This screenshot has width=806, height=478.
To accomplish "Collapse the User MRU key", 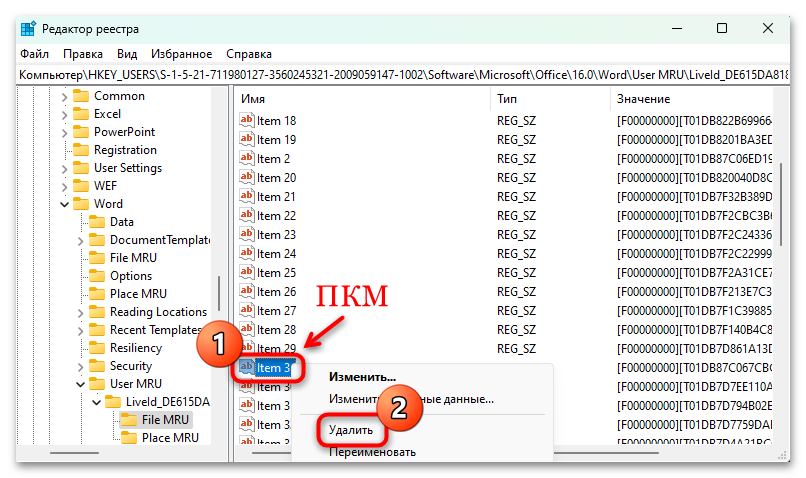I will tap(80, 384).
